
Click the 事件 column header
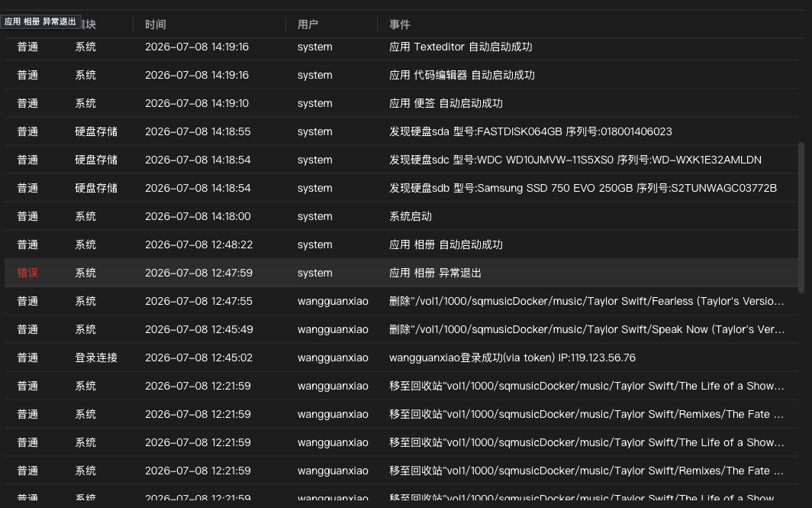point(399,24)
